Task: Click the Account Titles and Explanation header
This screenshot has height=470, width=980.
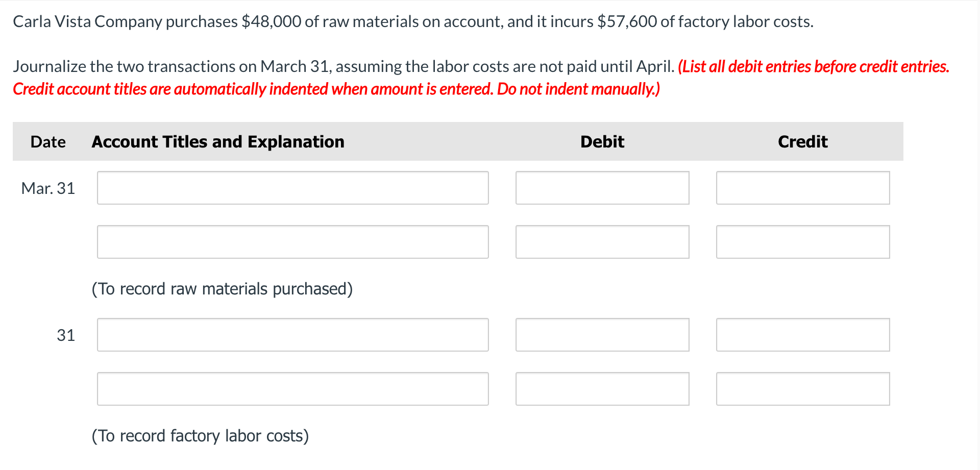Action: (218, 142)
